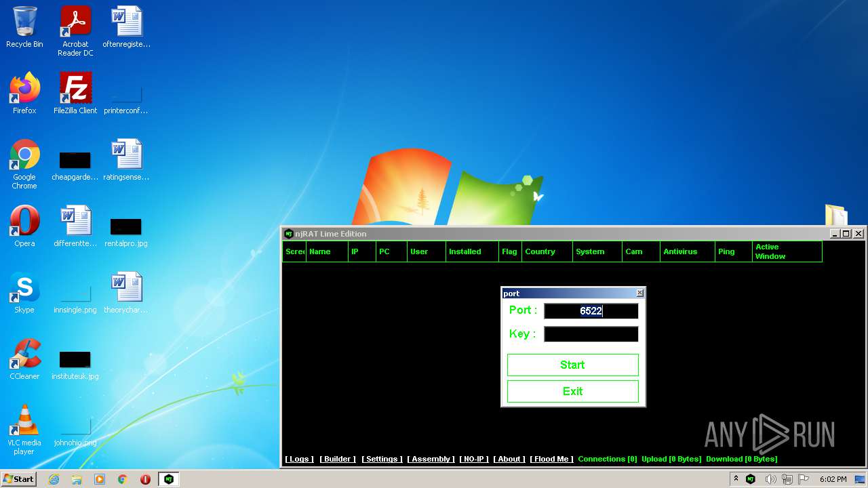The width and height of the screenshot is (868, 488).
Task: Sort by the Antivirus column header
Action: click(688, 251)
